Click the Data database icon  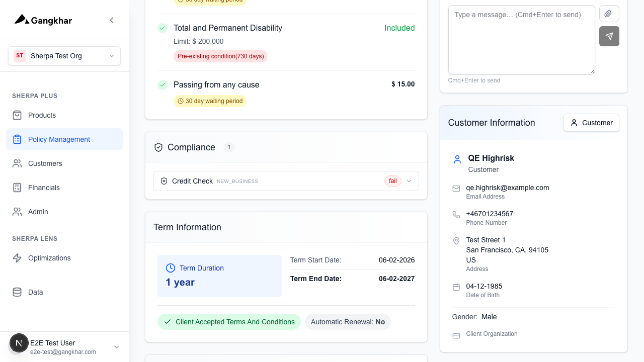pyautogui.click(x=17, y=292)
